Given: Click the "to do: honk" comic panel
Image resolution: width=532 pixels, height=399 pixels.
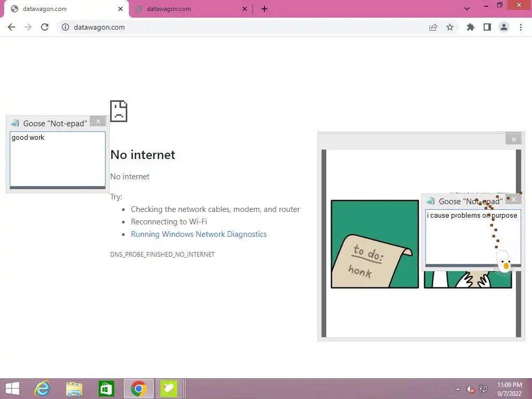Looking at the screenshot, I should [x=375, y=244].
